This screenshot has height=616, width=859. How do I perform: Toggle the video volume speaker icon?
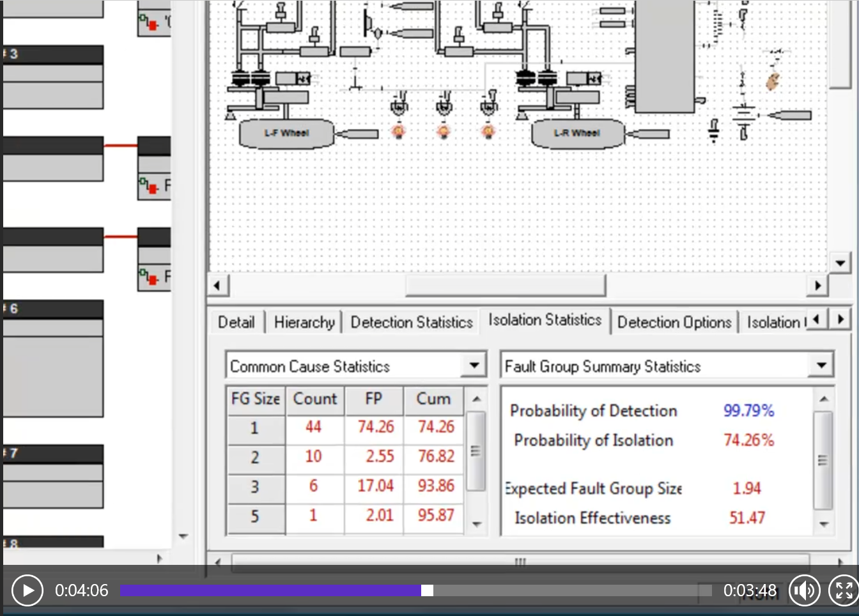803,590
